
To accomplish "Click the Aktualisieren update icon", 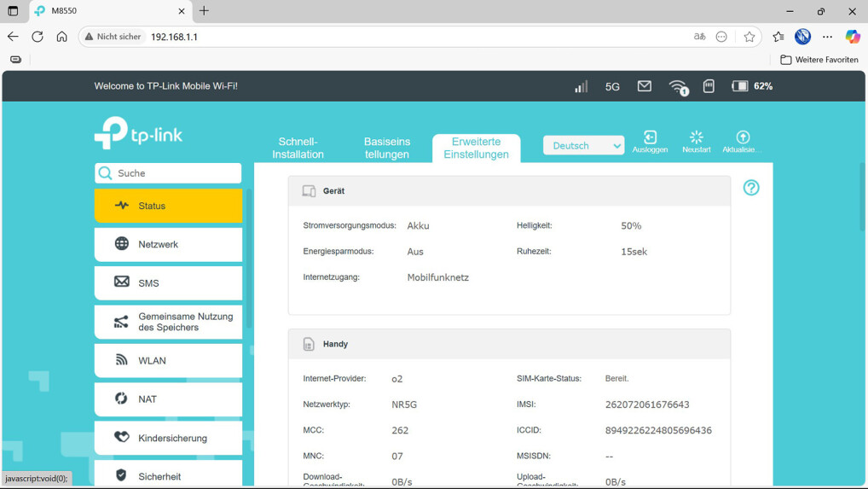I will tap(743, 138).
